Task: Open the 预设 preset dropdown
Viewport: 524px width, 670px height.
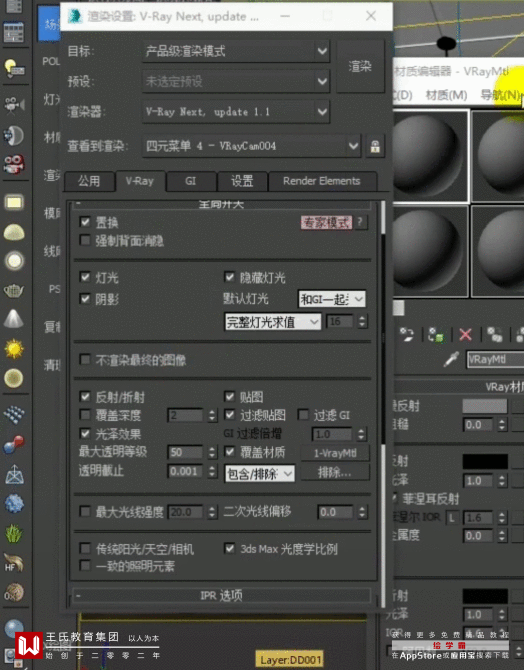Action: 236,81
